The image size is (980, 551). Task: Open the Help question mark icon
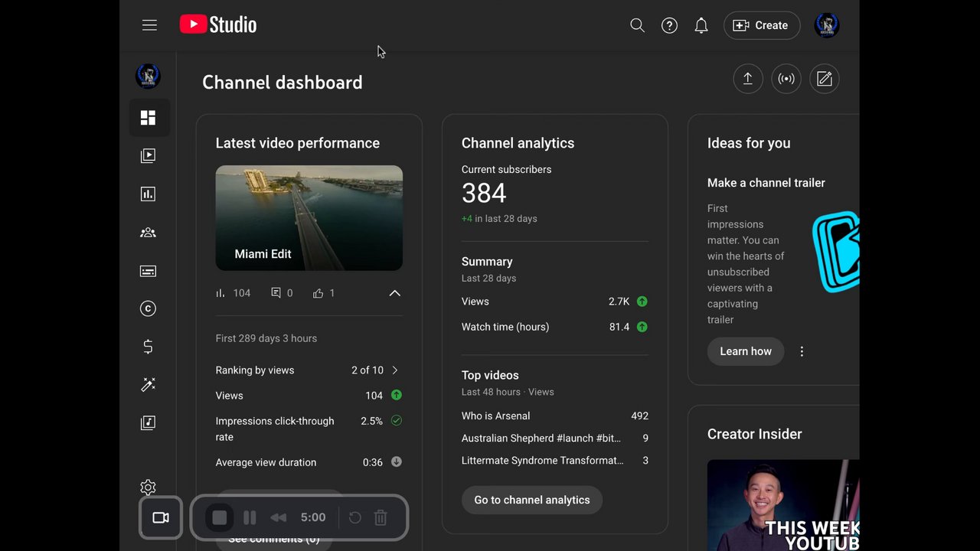coord(669,25)
